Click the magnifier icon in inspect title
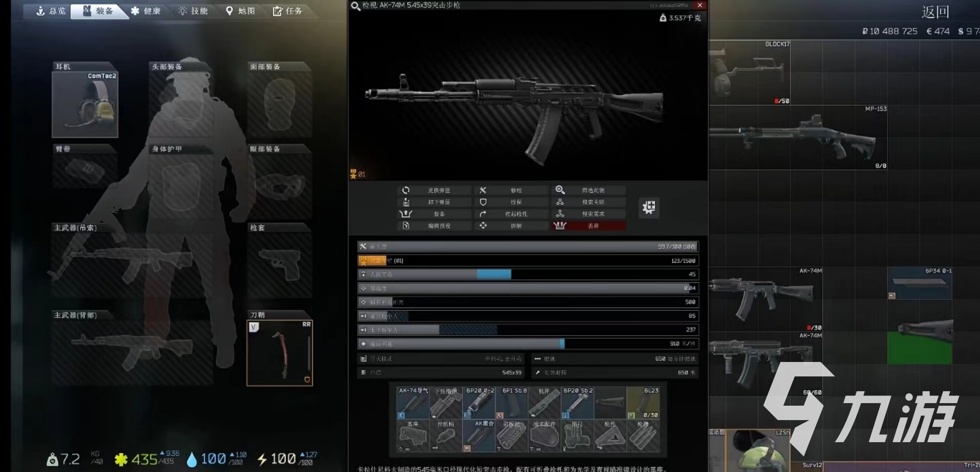 (355, 6)
